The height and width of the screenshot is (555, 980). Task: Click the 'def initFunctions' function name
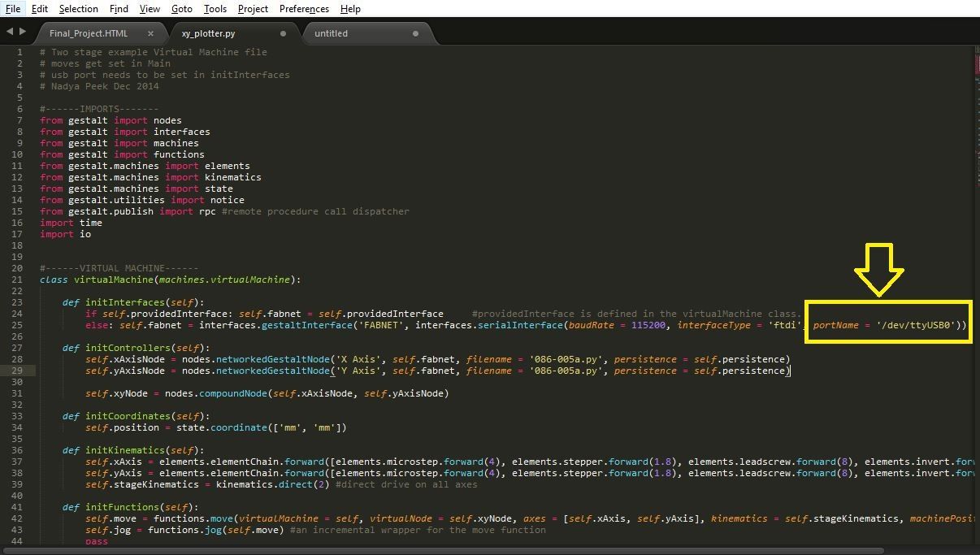tap(122, 507)
